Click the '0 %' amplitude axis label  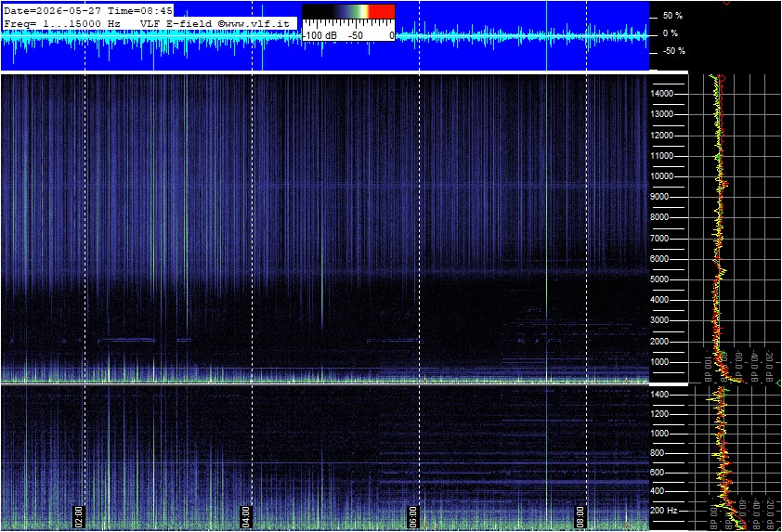671,33
